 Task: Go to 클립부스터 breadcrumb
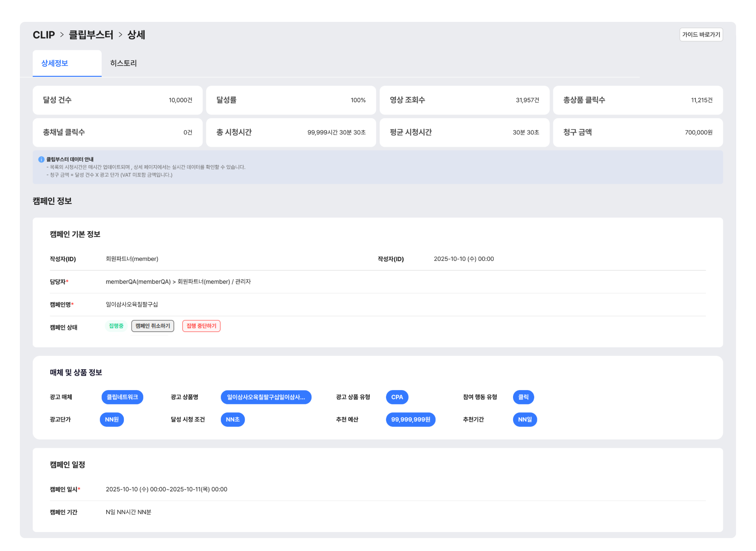coord(91,35)
